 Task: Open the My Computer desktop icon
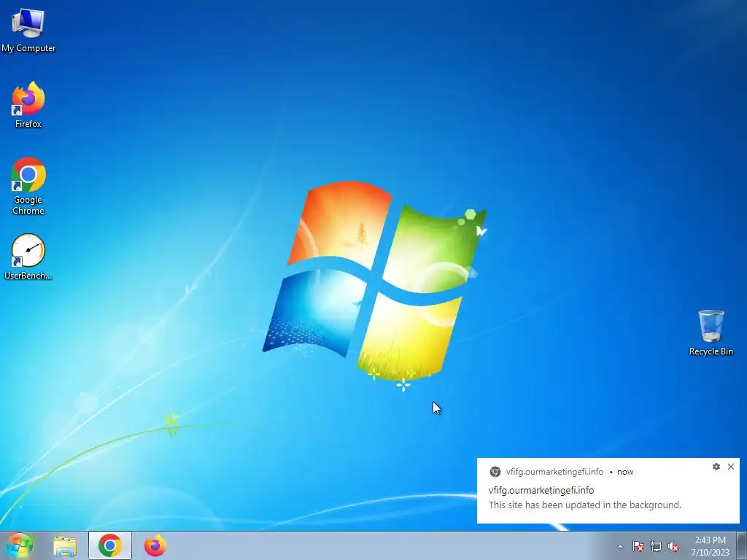(28, 31)
